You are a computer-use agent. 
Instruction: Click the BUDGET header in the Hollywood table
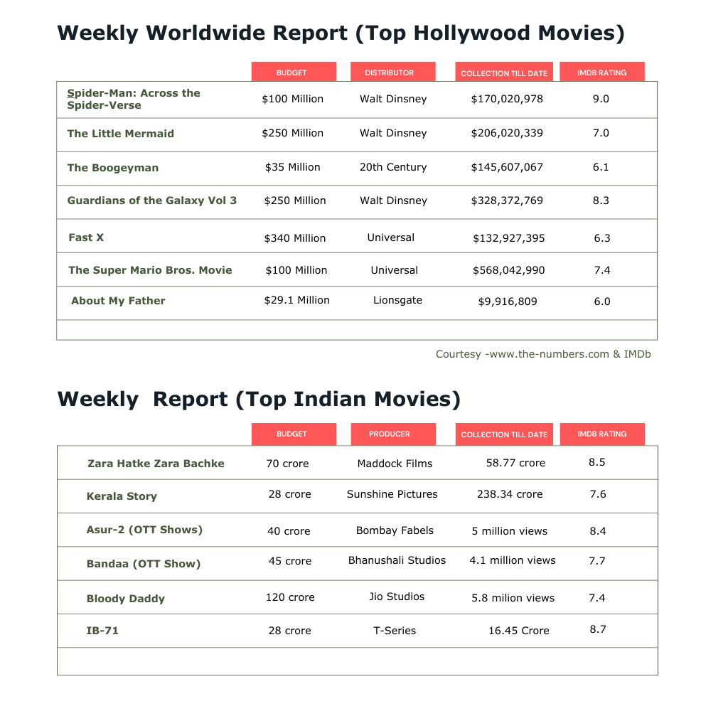coord(294,72)
